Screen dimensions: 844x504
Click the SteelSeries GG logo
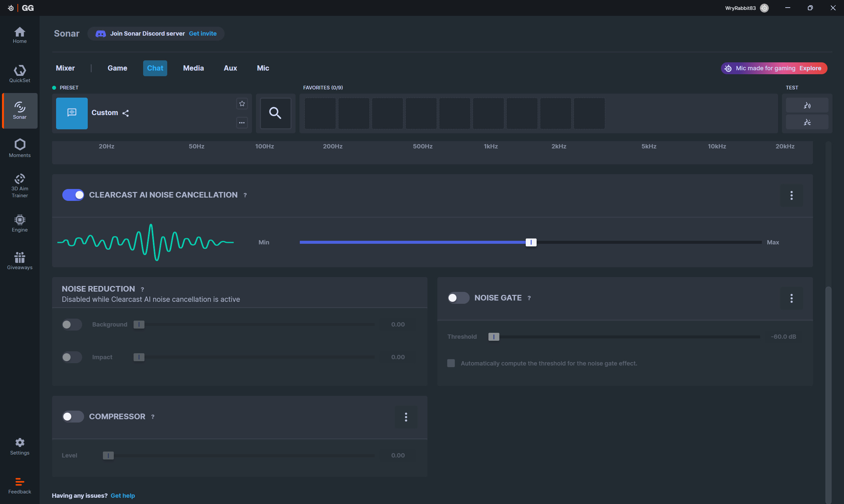21,8
